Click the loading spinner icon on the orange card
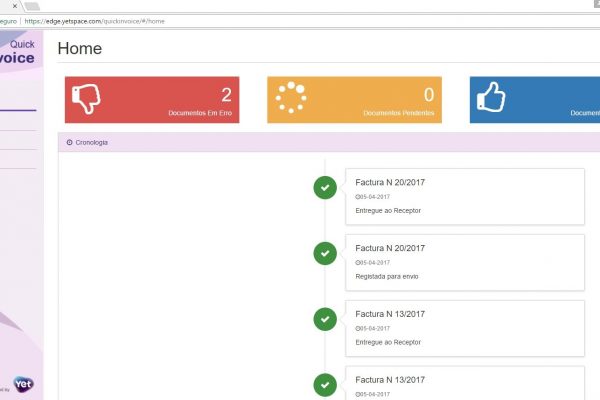 pyautogui.click(x=291, y=97)
